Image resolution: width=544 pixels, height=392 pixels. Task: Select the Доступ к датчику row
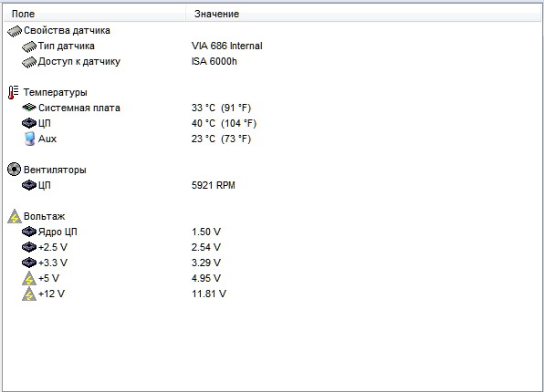pos(272,62)
